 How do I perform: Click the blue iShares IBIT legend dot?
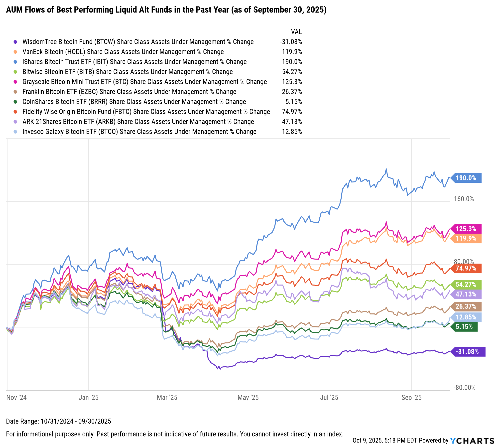pos(15,62)
